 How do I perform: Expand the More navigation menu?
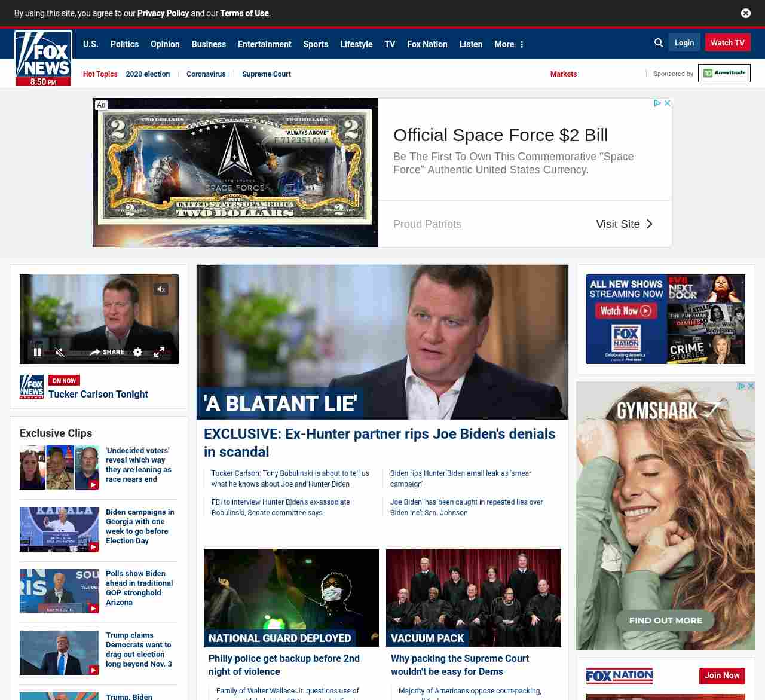pyautogui.click(x=509, y=44)
